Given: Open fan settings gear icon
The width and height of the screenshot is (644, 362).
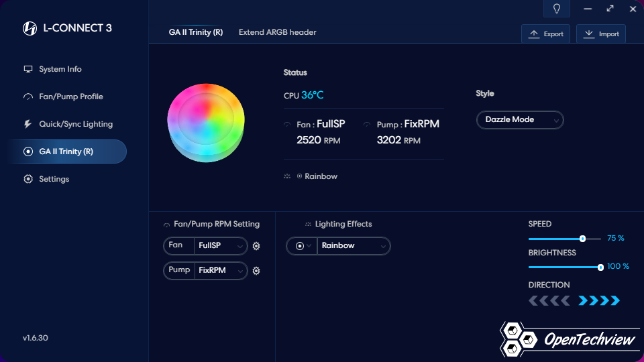Looking at the screenshot, I should tap(256, 246).
